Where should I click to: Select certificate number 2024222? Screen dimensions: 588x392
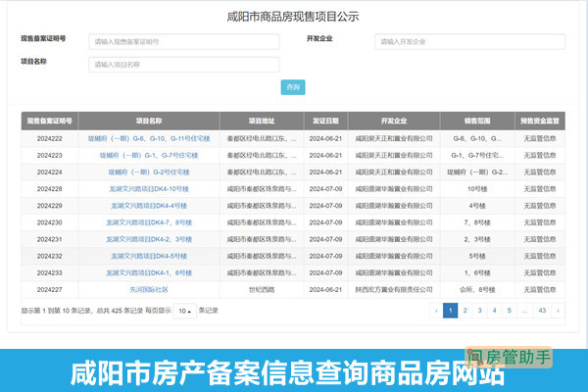50,139
